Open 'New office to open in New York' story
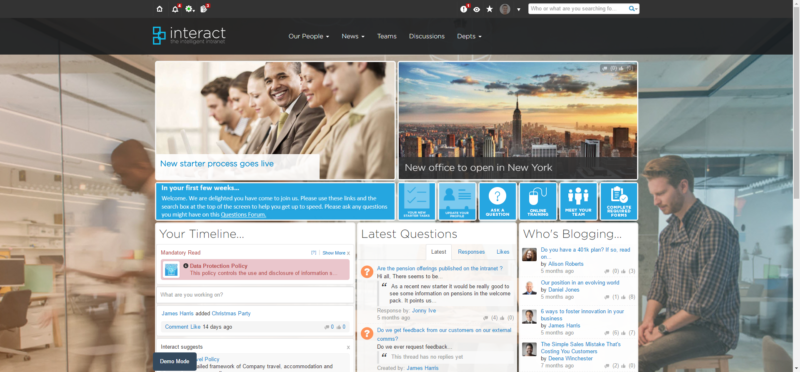Screen dimensions: 800x372 click(x=478, y=167)
